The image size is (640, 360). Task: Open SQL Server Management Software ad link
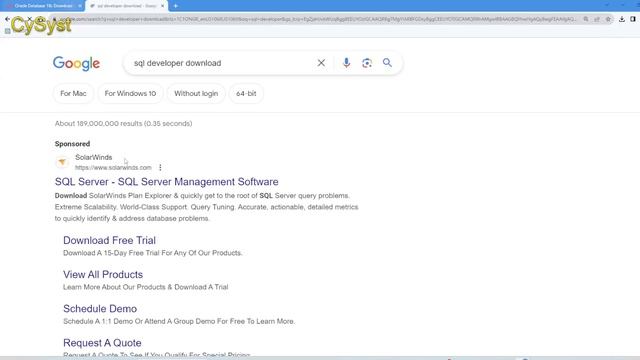click(167, 182)
